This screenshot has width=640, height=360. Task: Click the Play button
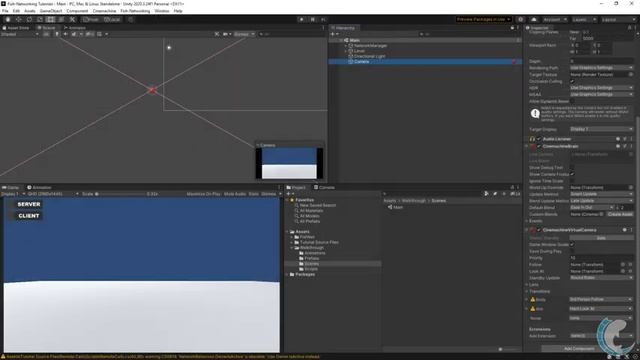point(302,19)
